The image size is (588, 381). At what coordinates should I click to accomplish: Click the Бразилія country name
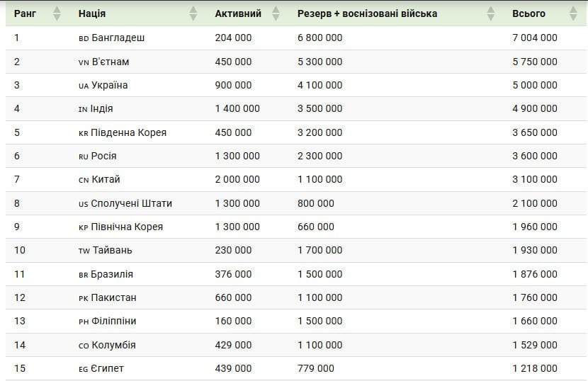point(113,274)
